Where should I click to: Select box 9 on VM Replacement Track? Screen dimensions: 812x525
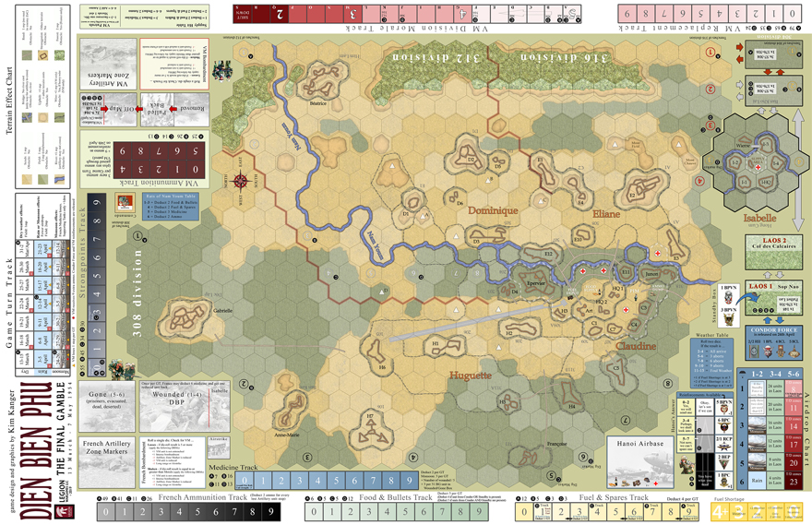[627, 14]
